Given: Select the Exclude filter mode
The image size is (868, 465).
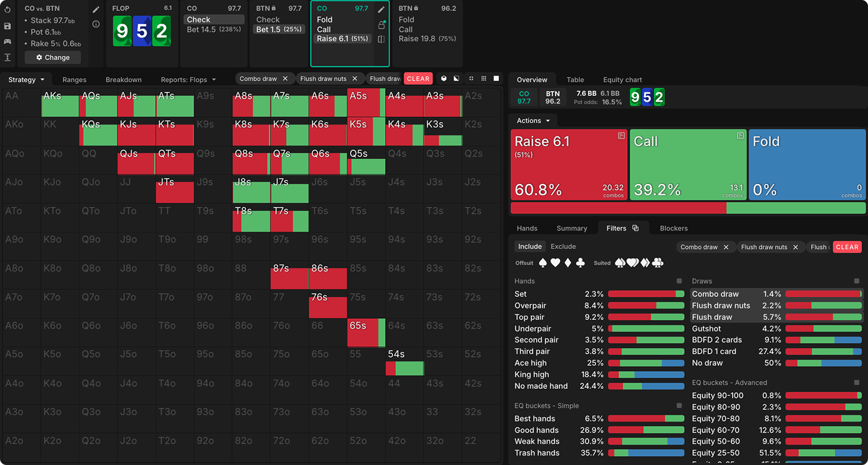Looking at the screenshot, I should pos(563,247).
